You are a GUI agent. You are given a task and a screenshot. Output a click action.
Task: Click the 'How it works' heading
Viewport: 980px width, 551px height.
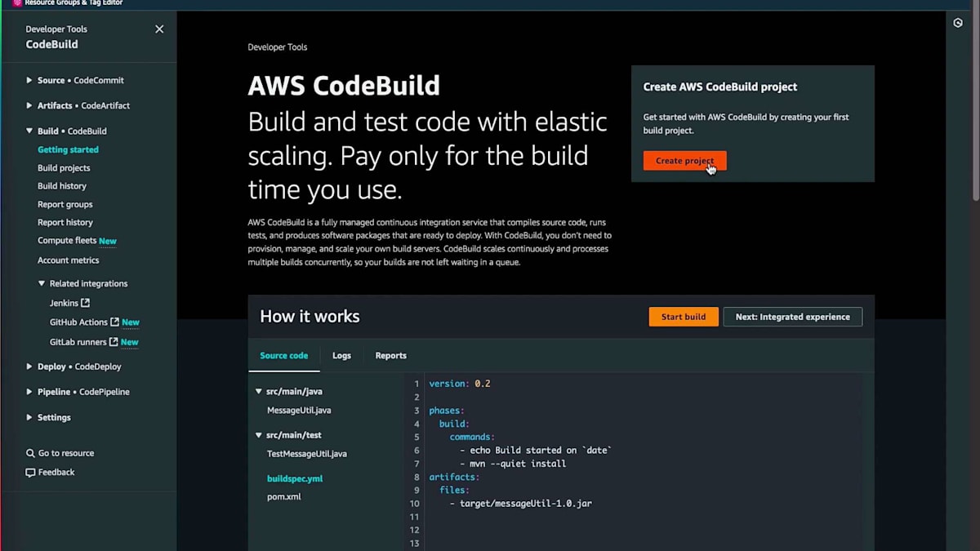coord(310,317)
